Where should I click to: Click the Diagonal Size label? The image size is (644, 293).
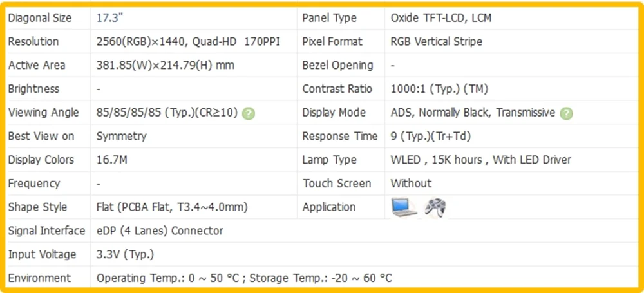click(x=40, y=18)
